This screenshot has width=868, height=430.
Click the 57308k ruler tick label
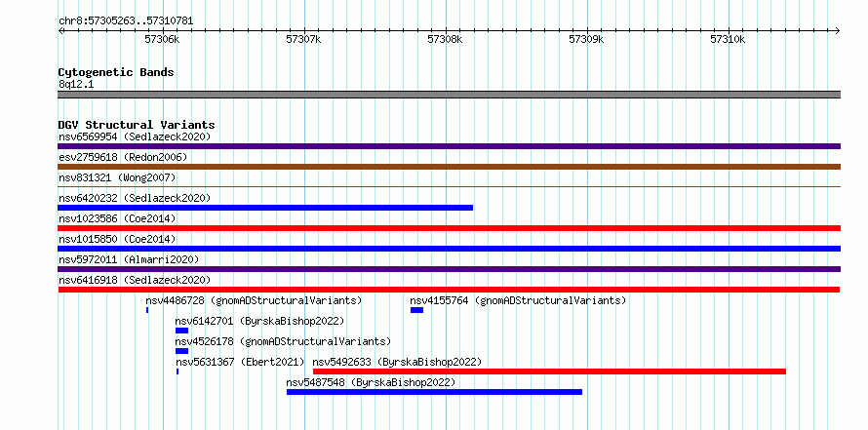point(445,39)
